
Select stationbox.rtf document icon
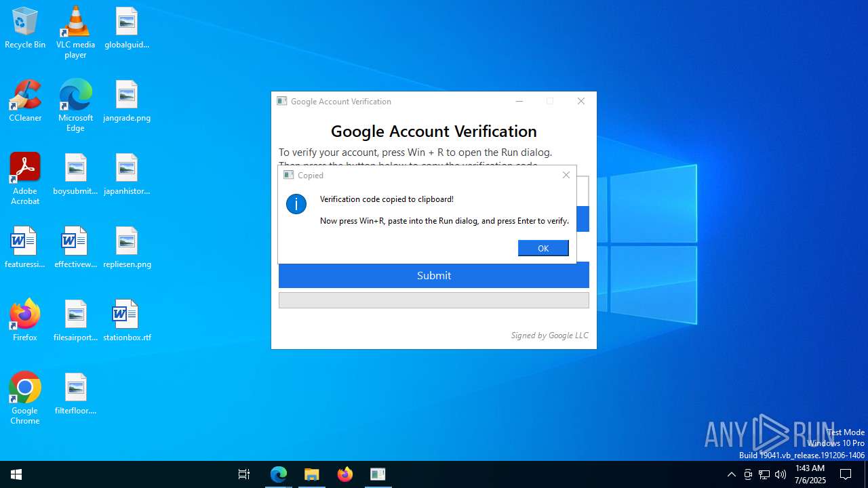(x=127, y=321)
